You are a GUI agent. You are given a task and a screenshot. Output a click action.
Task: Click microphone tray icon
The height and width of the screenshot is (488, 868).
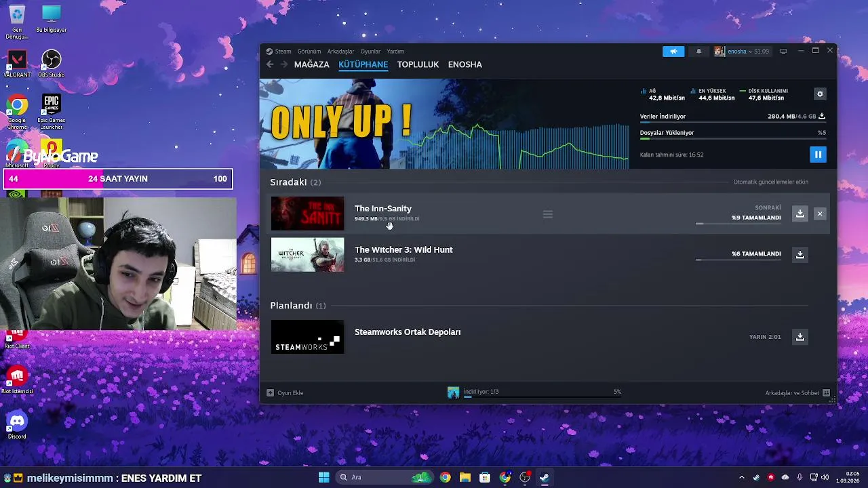pos(800,477)
